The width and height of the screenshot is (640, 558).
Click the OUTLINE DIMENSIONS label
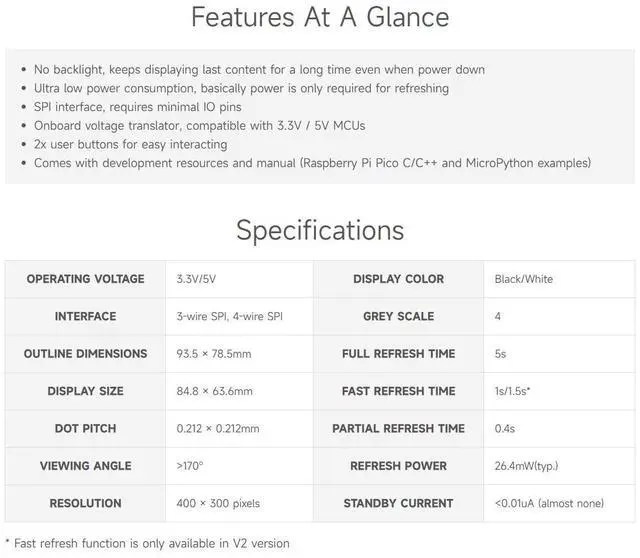click(85, 354)
